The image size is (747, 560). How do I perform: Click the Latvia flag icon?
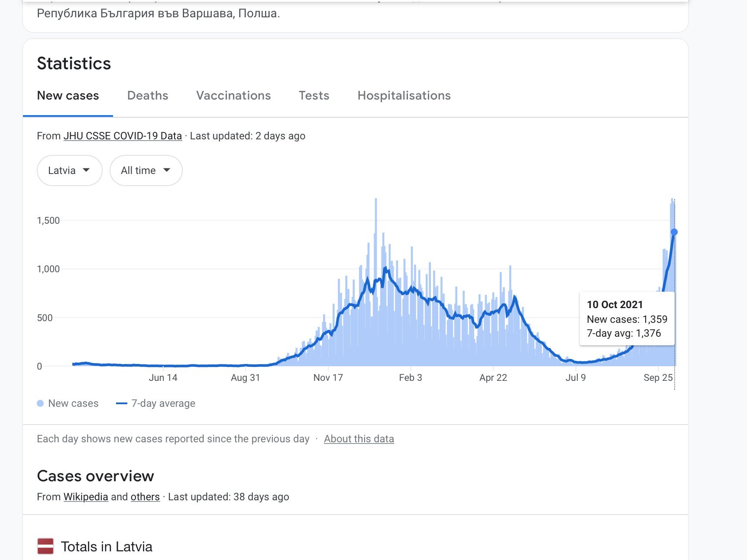45,546
